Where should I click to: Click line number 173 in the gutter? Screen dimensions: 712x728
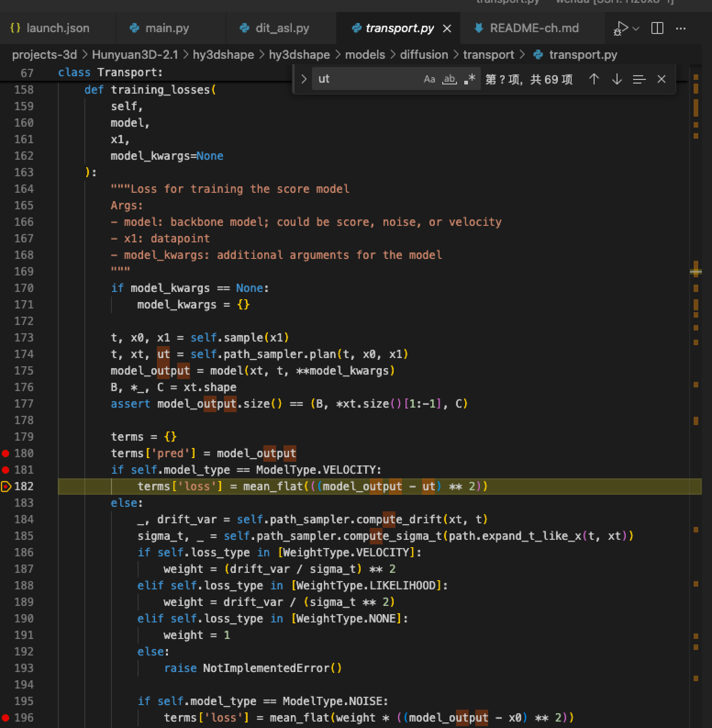[24, 338]
